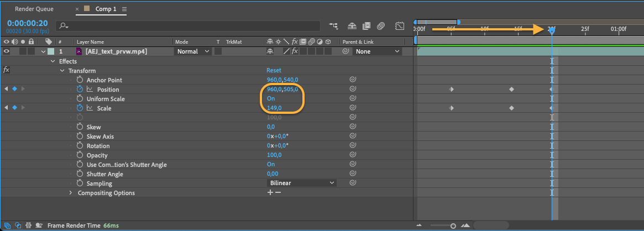Open the Sampling Bilinear dropdown
Viewport: 644px width, 231px height.
[x=301, y=183]
